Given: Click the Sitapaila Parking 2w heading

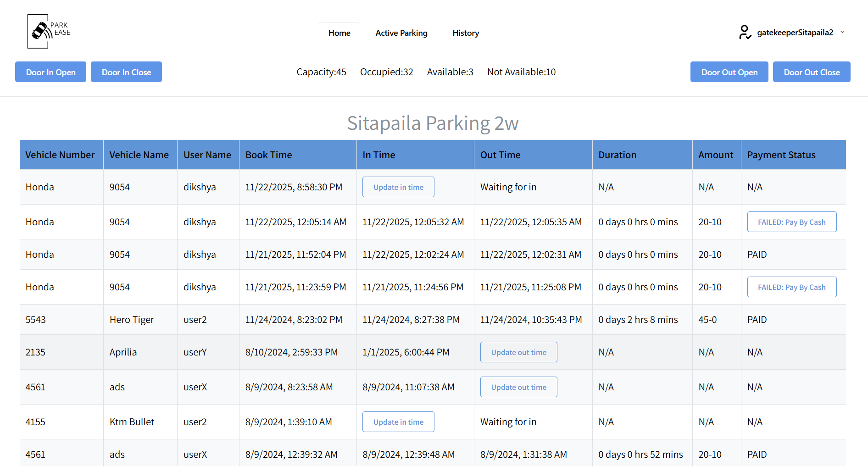Looking at the screenshot, I should point(434,123).
